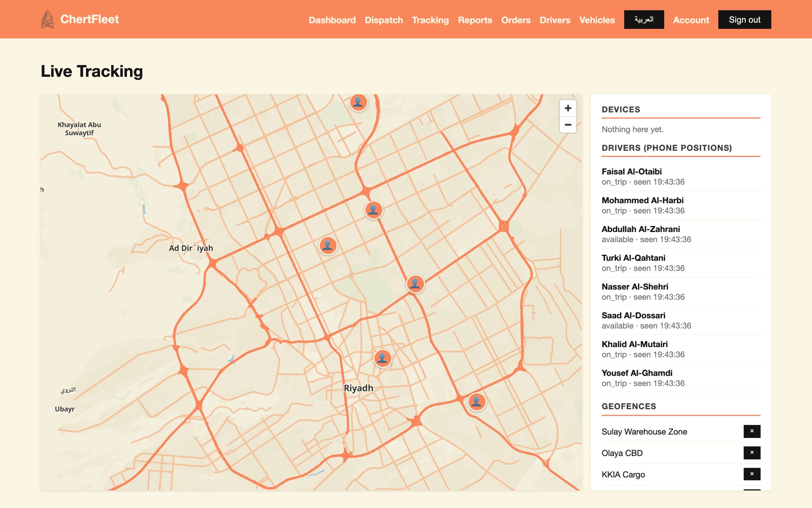Remove the KKIA Cargo geofence

click(752, 474)
